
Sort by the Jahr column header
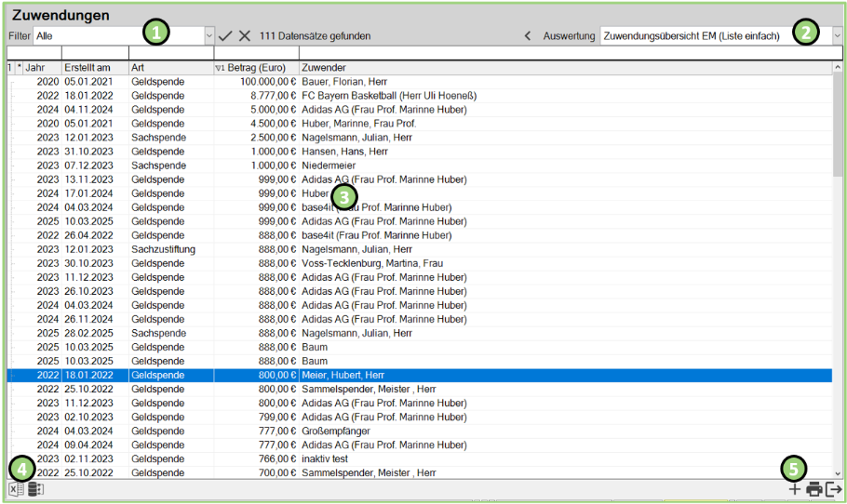click(x=41, y=68)
